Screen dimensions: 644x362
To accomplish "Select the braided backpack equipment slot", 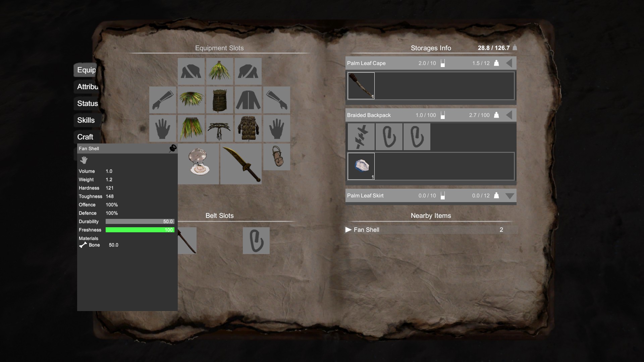I will point(248,128).
